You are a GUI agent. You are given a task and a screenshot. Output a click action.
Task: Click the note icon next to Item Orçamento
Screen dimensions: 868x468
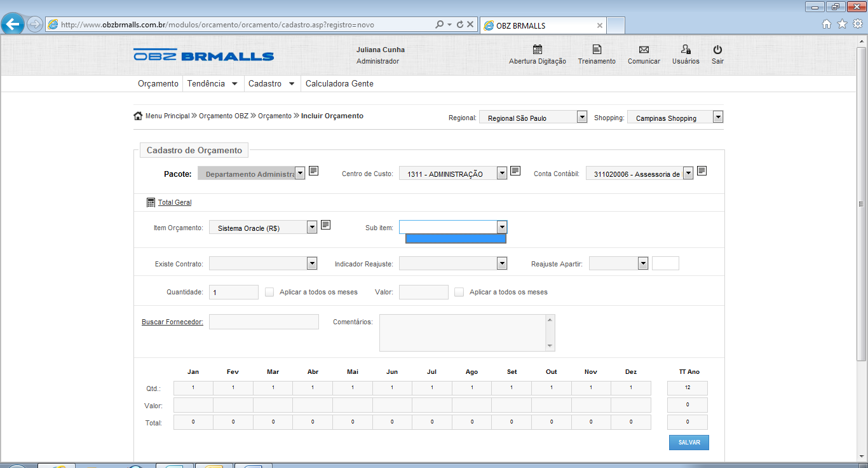click(325, 224)
